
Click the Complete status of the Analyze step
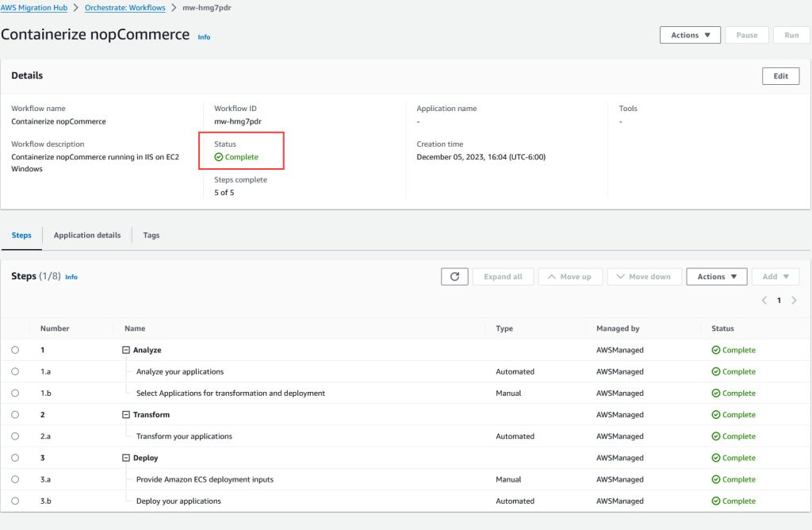click(733, 350)
